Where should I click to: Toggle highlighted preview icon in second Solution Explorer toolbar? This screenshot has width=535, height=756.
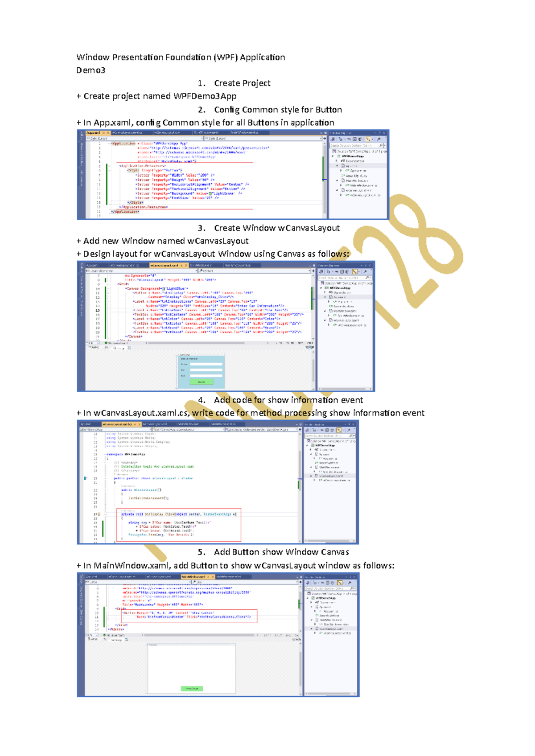click(x=355, y=271)
